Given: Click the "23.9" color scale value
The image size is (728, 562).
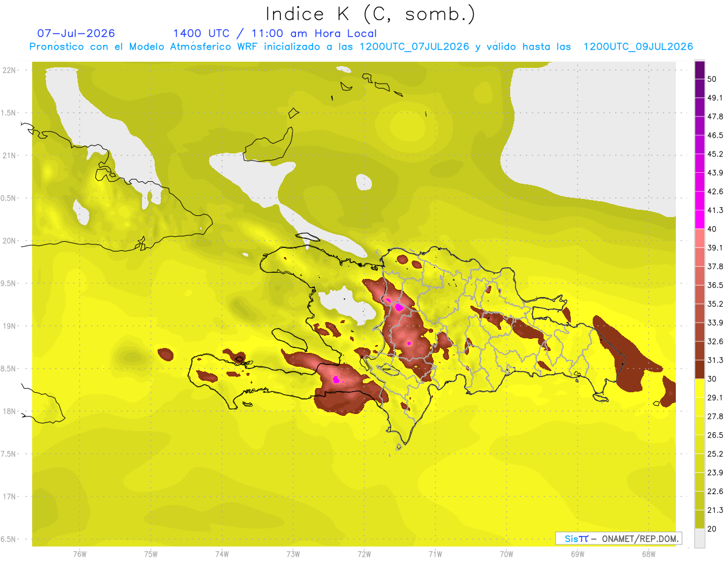Looking at the screenshot, I should coord(715,473).
